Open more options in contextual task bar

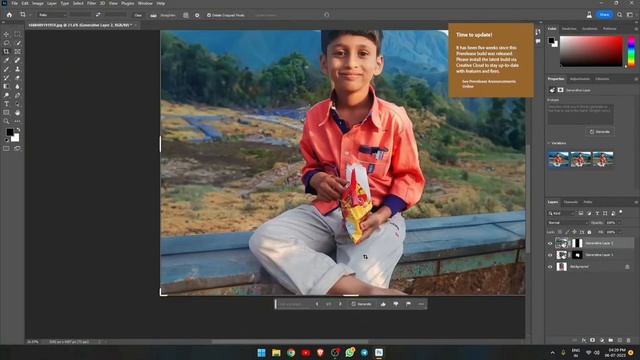coord(421,304)
